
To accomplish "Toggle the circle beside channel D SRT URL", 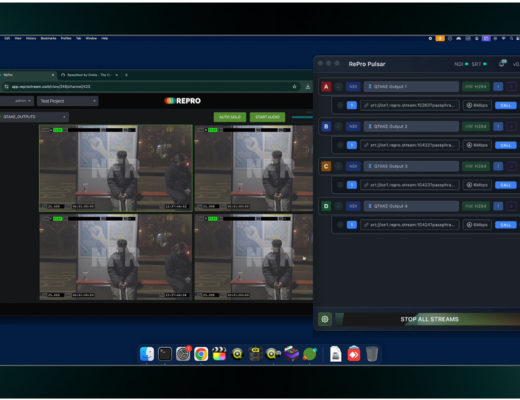I will 340,225.
